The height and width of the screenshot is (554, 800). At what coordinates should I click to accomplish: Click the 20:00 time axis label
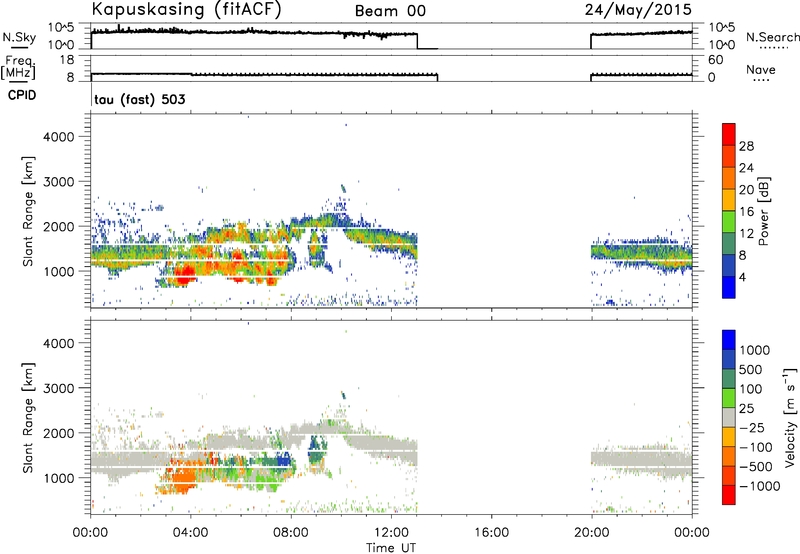[592, 533]
